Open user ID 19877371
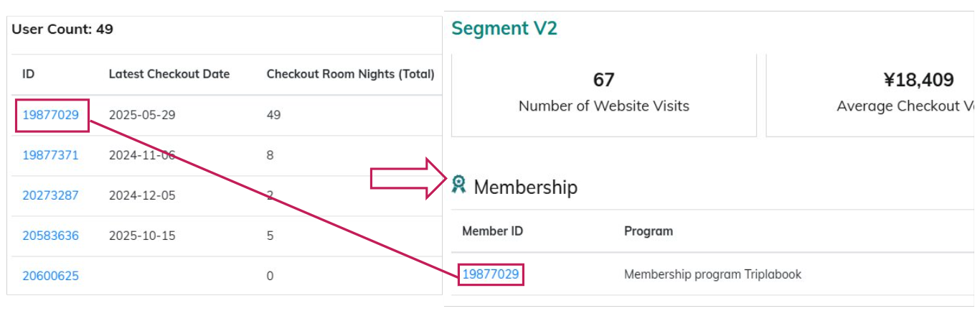 (x=50, y=155)
